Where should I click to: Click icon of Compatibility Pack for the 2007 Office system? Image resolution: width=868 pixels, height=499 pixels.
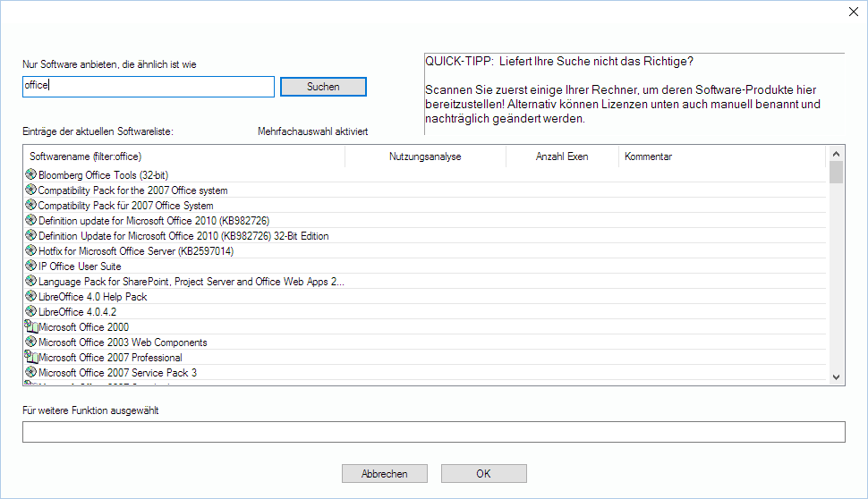pyautogui.click(x=31, y=190)
